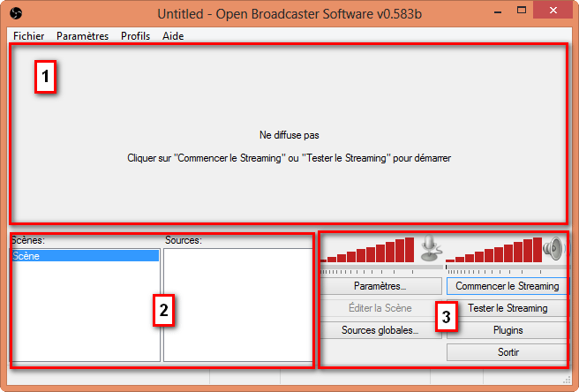Open the Fichier menu
Viewport: 579px width, 392px height.
[29, 36]
